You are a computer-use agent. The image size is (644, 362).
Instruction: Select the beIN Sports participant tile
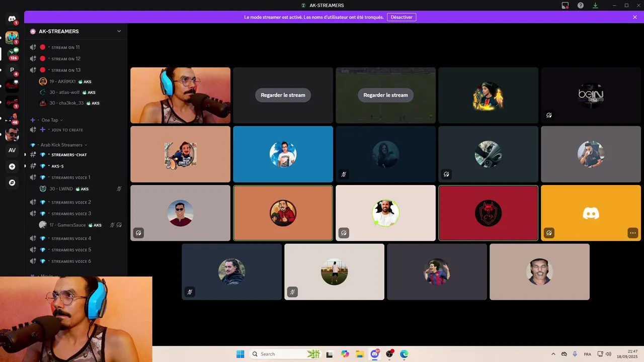[591, 96]
